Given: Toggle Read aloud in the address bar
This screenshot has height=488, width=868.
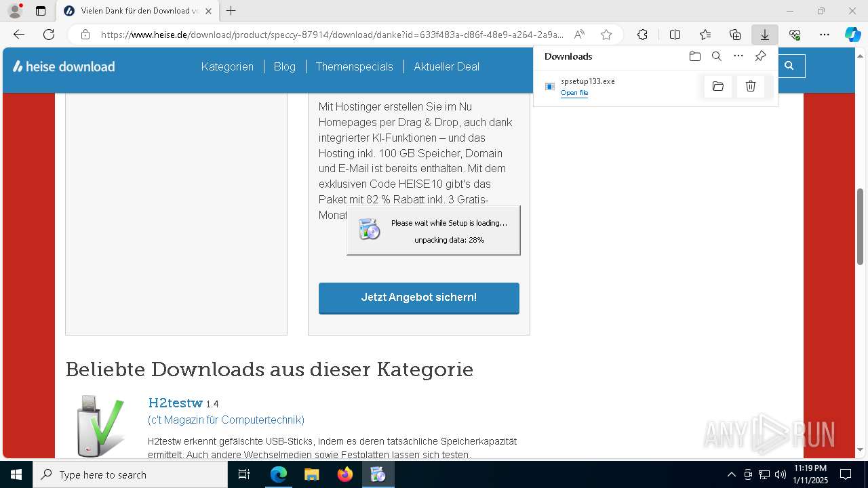Looking at the screenshot, I should pos(579,35).
